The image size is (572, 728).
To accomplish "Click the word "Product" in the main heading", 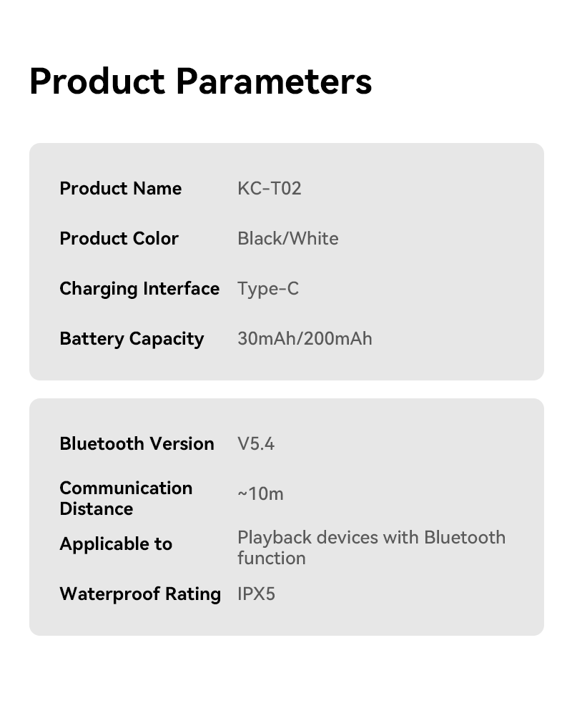I will (97, 82).
